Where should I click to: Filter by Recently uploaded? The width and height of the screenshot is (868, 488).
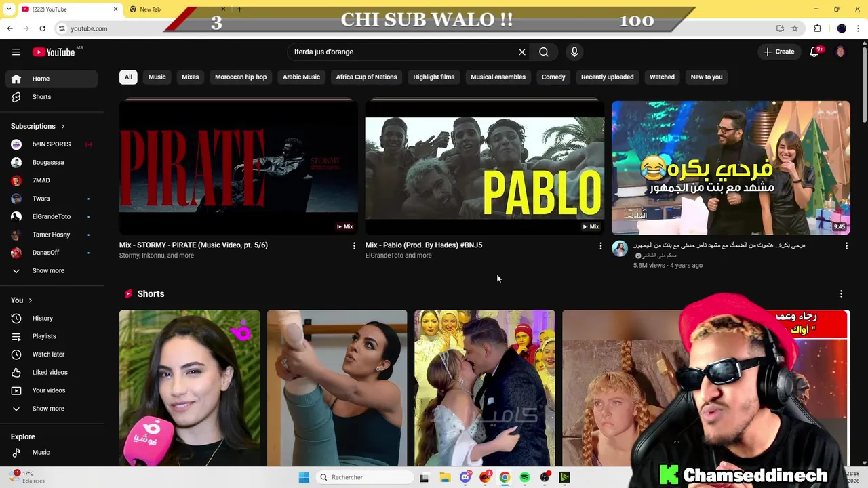[x=608, y=77]
